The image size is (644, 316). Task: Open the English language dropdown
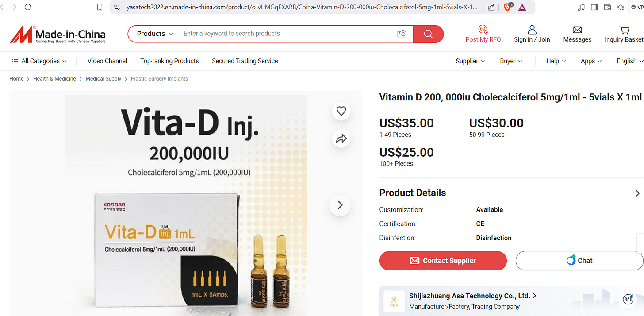(x=629, y=61)
